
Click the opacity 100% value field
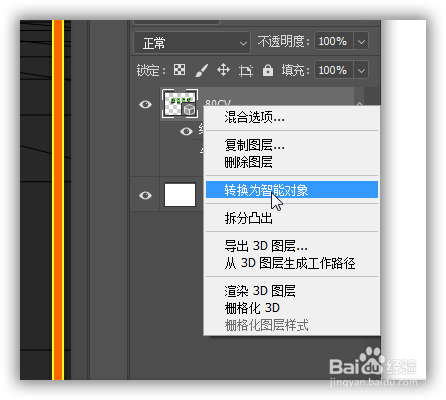pyautogui.click(x=334, y=41)
